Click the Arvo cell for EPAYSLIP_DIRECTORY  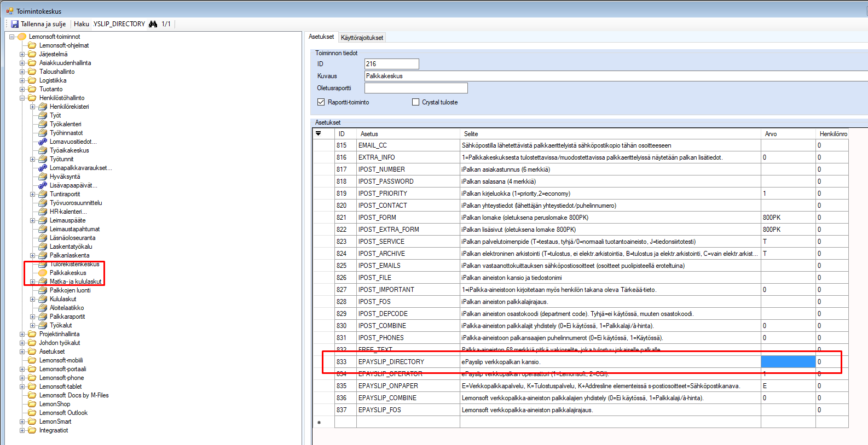point(788,361)
